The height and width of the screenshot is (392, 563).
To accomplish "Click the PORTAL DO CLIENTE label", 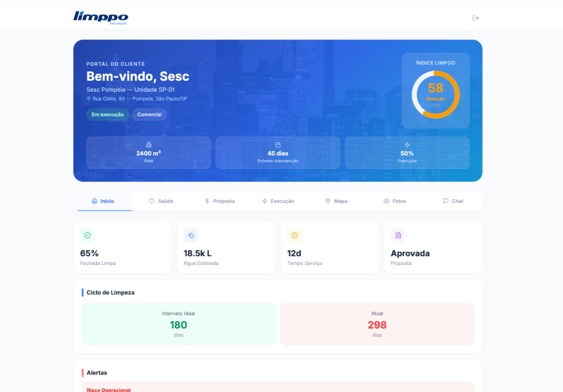I will [x=115, y=64].
